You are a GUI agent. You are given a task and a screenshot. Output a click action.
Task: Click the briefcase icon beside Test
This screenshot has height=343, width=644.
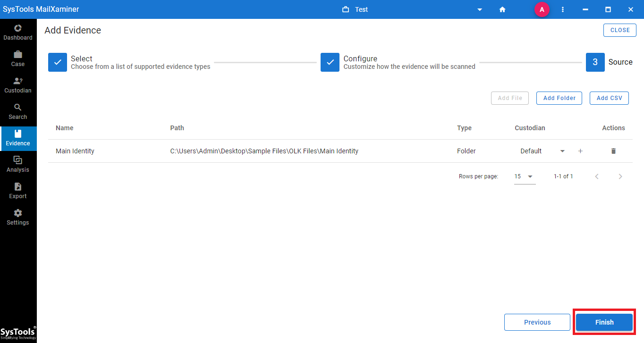(346, 9)
